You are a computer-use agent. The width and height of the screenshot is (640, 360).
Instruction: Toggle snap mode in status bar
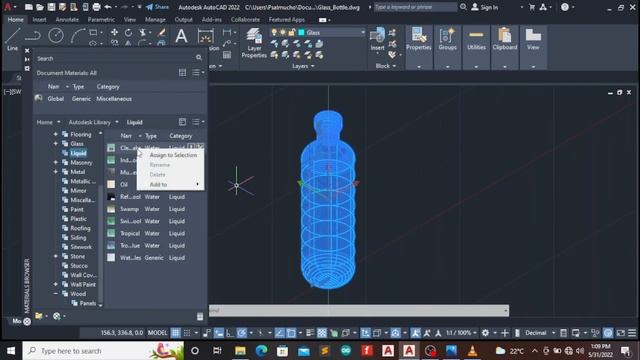(x=187, y=333)
